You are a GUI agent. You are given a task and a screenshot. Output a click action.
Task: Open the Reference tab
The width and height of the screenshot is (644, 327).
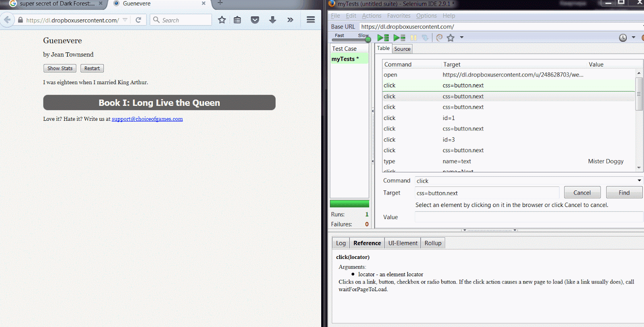(x=367, y=243)
